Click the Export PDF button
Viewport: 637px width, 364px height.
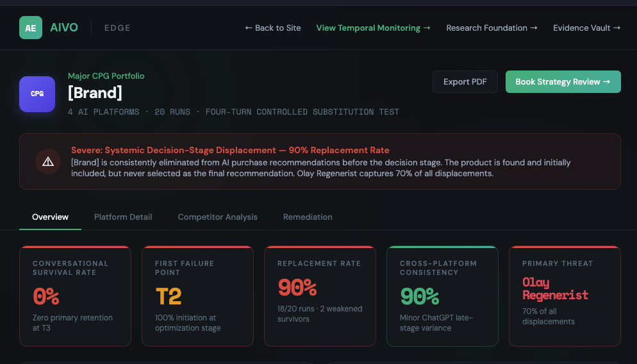[x=465, y=81]
